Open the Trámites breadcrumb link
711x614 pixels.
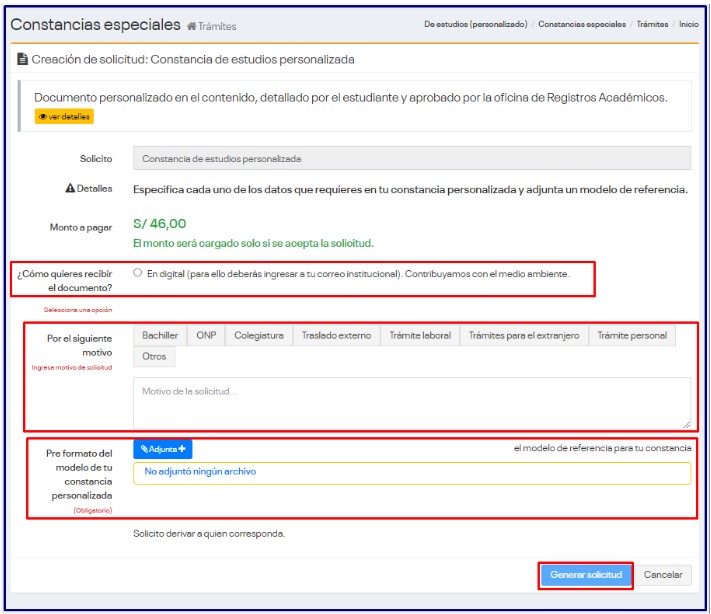coord(652,24)
